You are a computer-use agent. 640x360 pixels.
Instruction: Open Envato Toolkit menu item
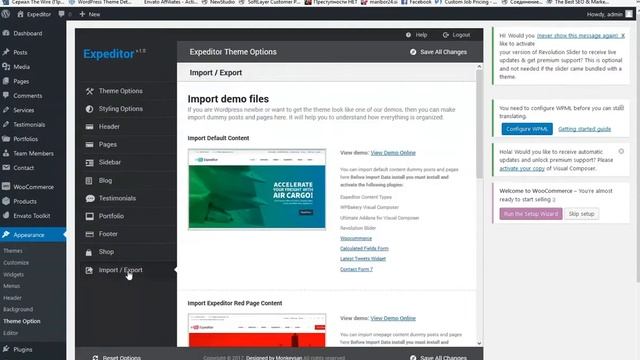33,216
